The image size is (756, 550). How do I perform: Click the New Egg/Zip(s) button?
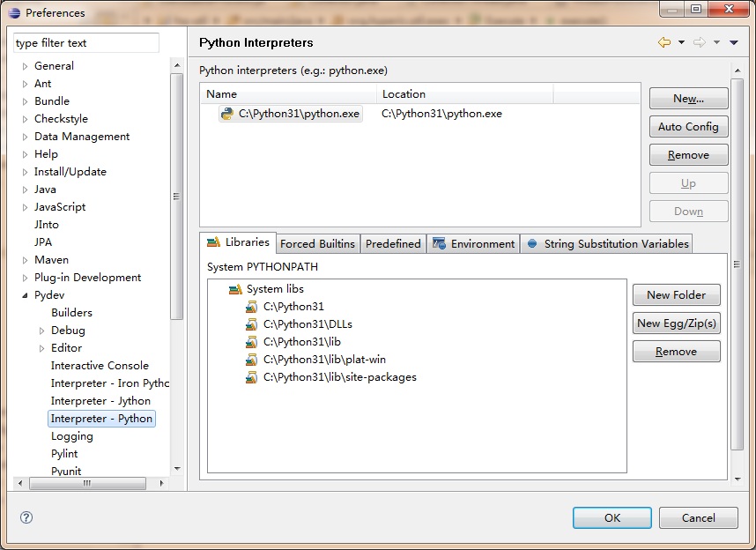pyautogui.click(x=677, y=323)
